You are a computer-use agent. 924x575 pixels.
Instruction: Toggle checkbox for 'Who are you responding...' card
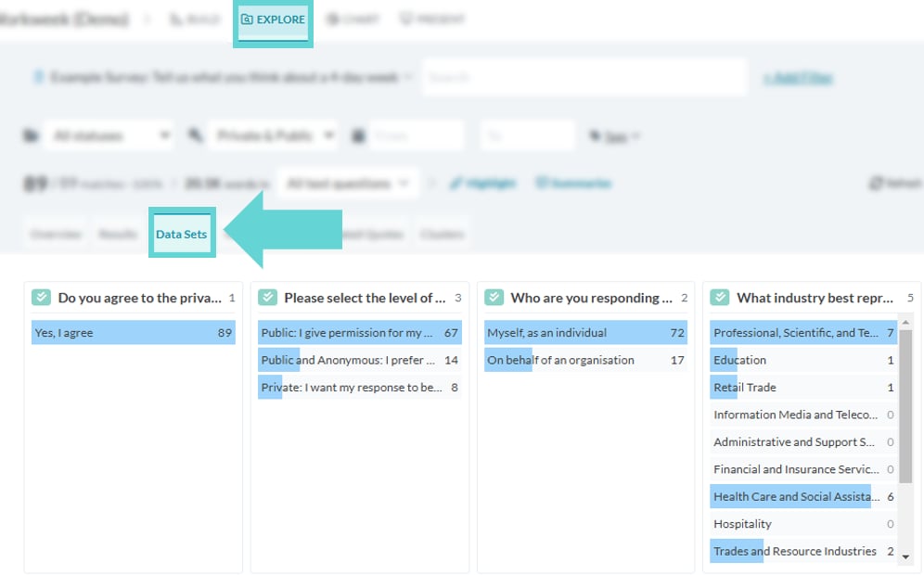pos(494,297)
